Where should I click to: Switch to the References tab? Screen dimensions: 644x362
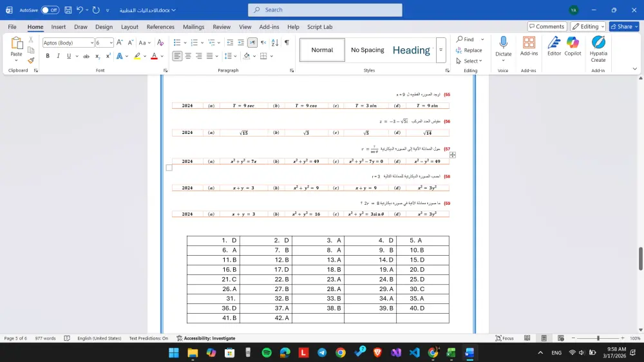[160, 26]
